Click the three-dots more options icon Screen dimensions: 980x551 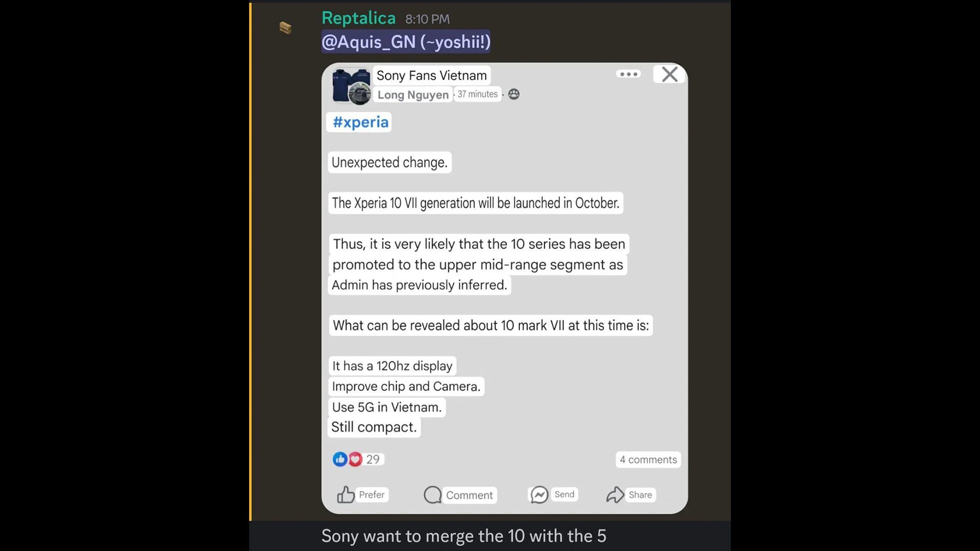pos(628,74)
